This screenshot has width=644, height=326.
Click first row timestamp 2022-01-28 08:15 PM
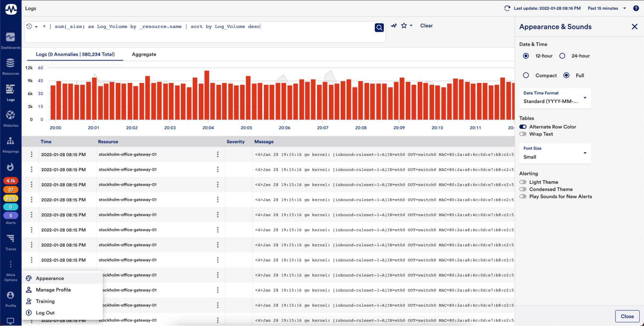(x=63, y=154)
